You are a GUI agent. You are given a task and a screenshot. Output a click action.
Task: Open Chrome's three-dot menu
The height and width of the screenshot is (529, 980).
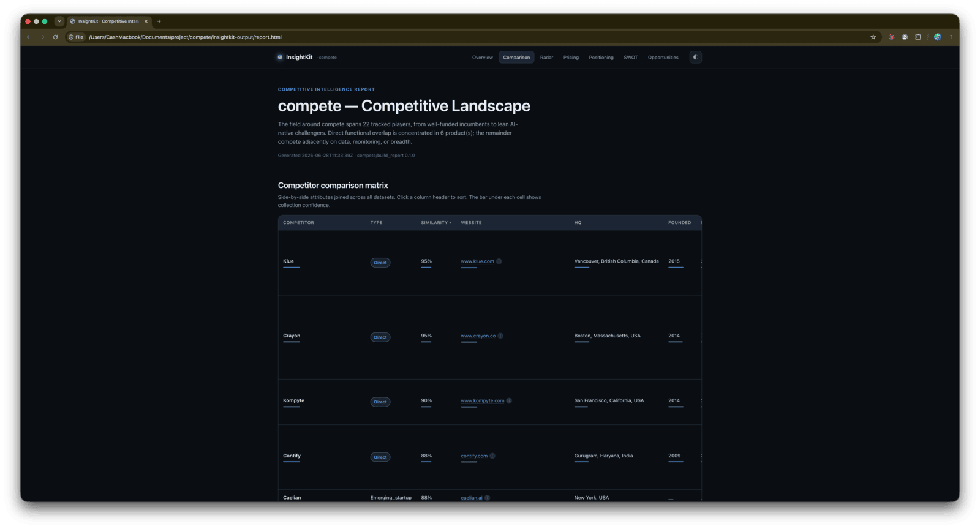951,37
